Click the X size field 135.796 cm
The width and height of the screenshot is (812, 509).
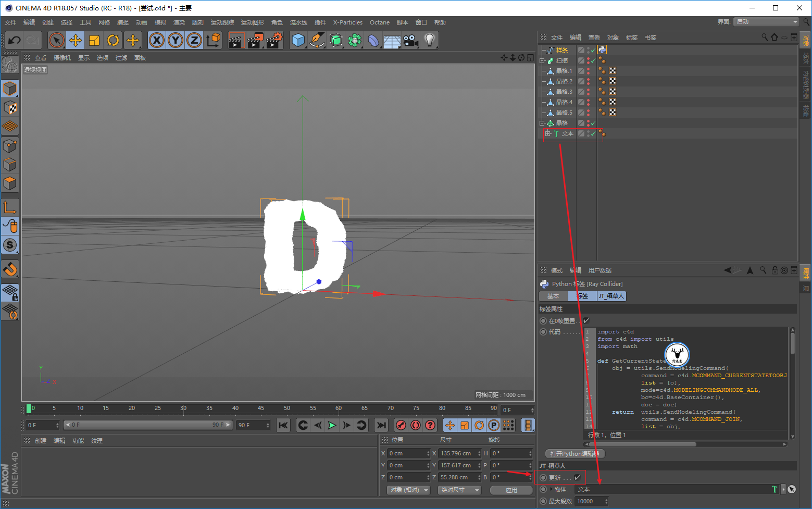(x=459, y=453)
